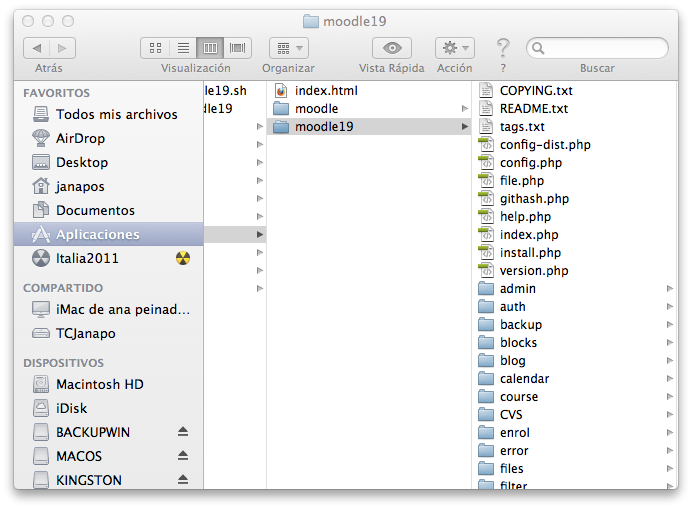This screenshot has width=692, height=509.
Task: Eject the BACKUPWIN volume
Action: coord(183,432)
